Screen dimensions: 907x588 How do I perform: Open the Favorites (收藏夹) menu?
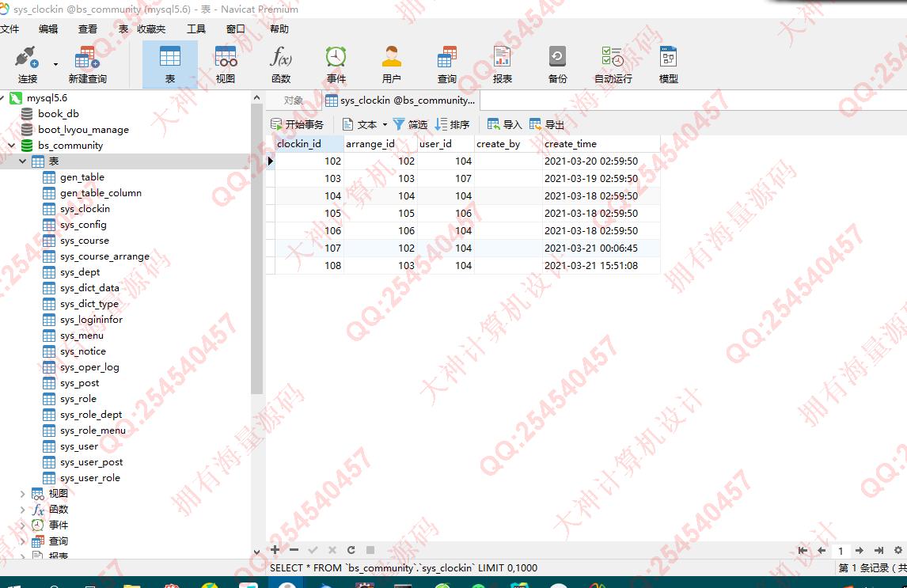coord(151,29)
